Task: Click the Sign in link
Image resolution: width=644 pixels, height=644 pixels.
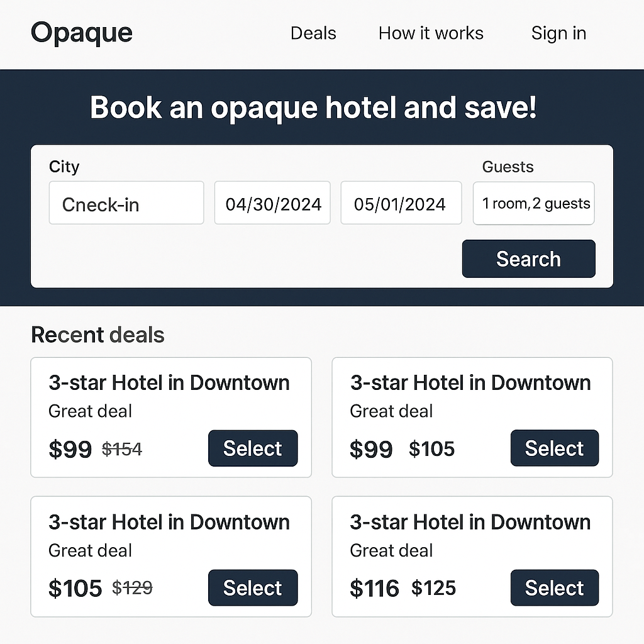Action: tap(558, 33)
